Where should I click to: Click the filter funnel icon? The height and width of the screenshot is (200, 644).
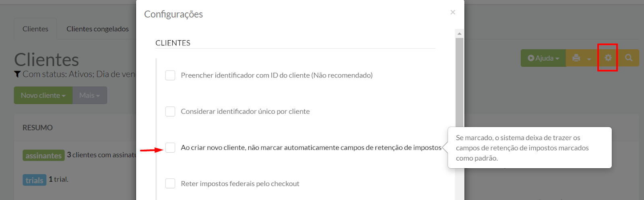[17, 74]
